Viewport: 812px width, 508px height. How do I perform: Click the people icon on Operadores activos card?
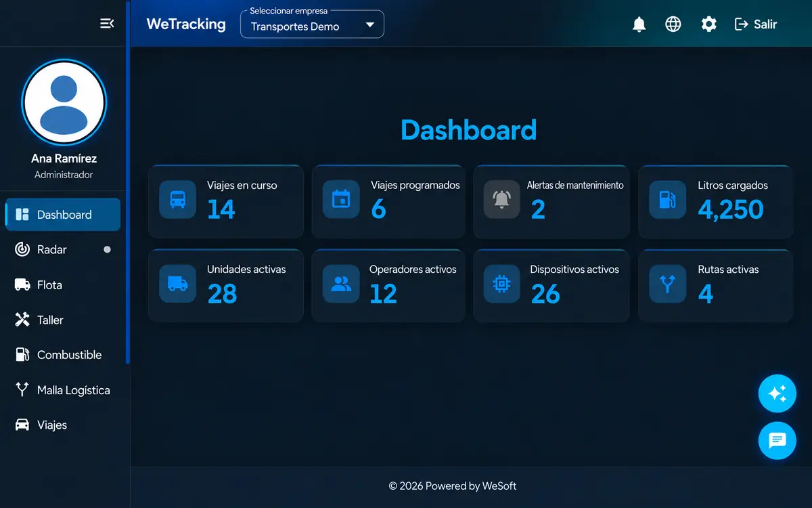(x=341, y=283)
